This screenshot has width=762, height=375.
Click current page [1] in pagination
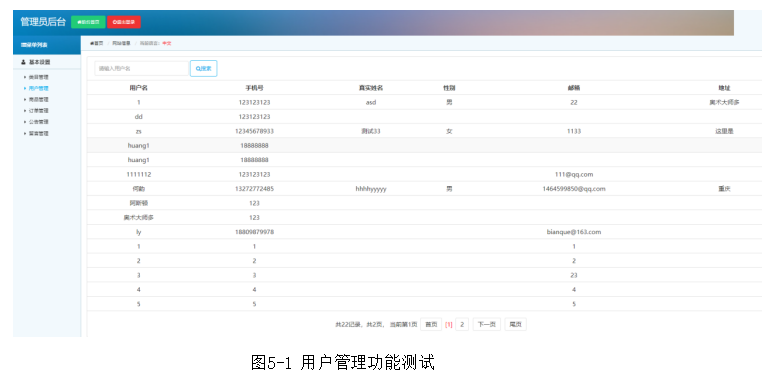click(x=449, y=324)
